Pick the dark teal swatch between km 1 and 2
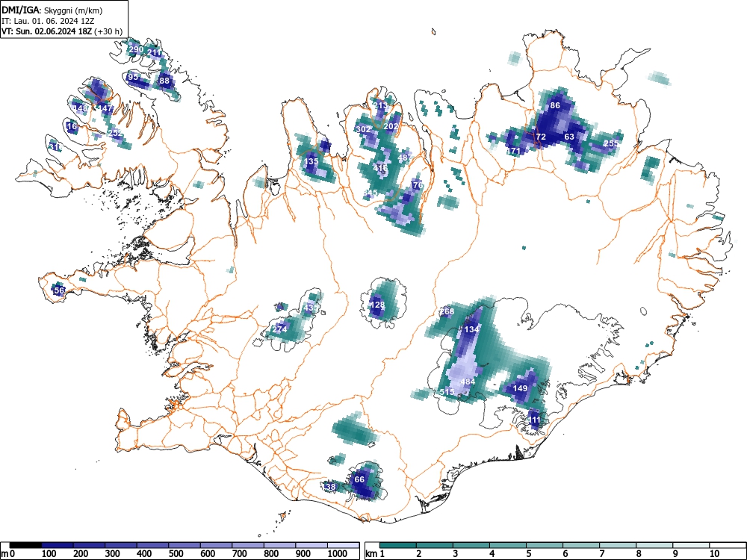 (398, 545)
